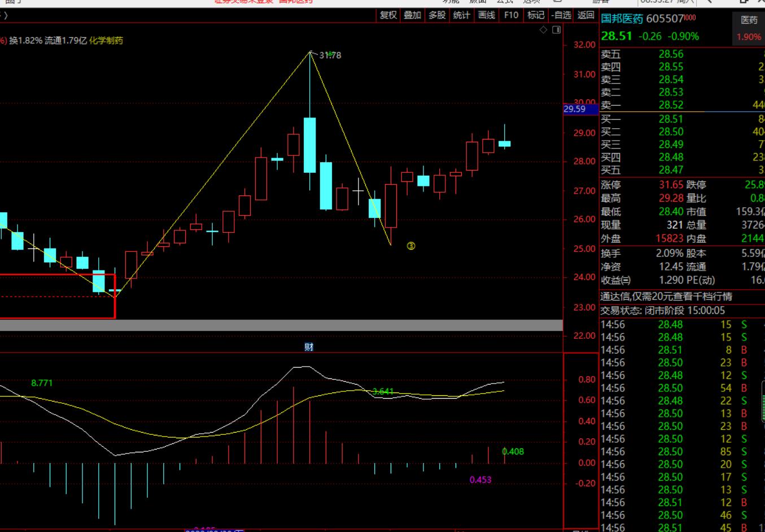This screenshot has height=532, width=765.
Task: Open the F10 company info page
Action: 511,15
